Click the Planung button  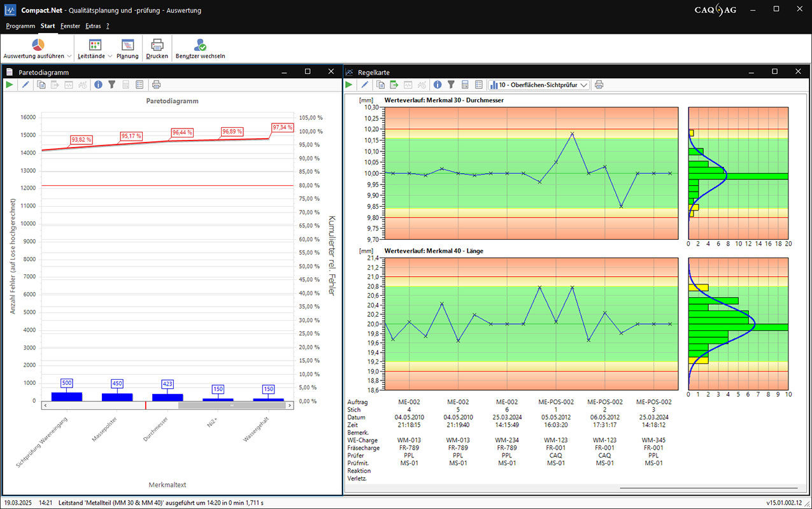tap(127, 48)
